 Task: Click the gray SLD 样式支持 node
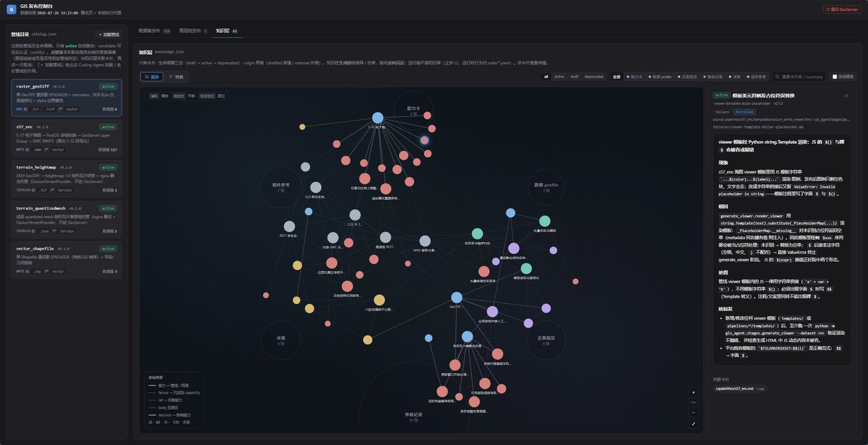point(316,187)
